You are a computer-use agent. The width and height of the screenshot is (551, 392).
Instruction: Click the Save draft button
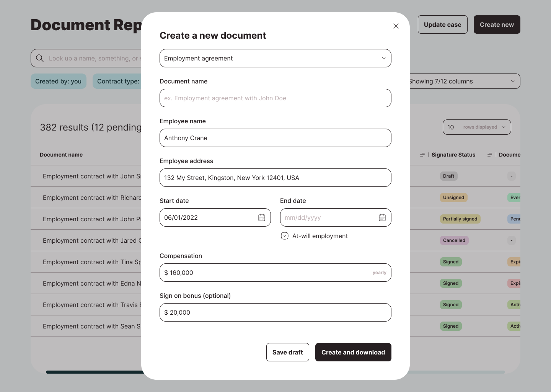pyautogui.click(x=287, y=352)
